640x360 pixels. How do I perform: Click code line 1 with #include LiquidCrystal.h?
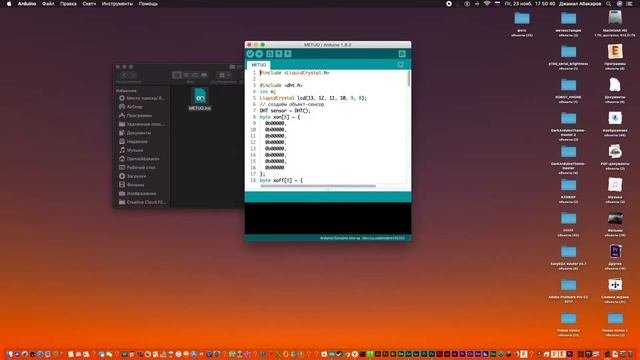295,73
